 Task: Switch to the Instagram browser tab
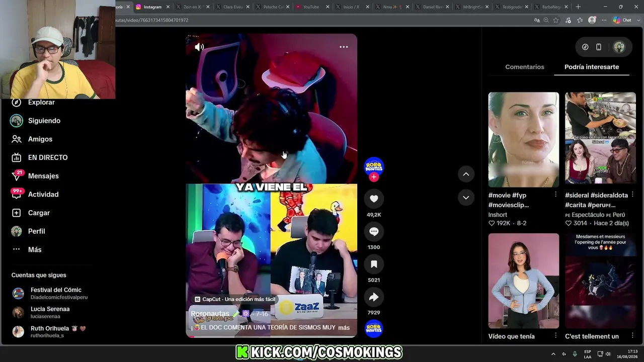coord(152,7)
